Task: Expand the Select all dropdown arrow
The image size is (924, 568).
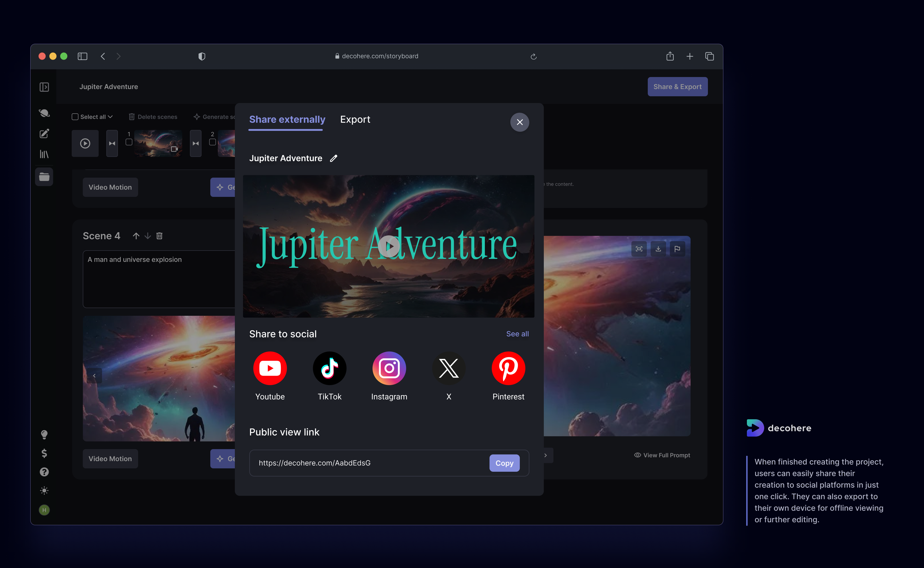Action: point(110,117)
